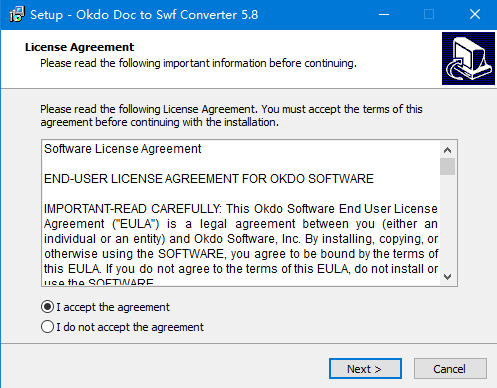
Task: Click the license box scroll up arrow
Action: coord(447,150)
